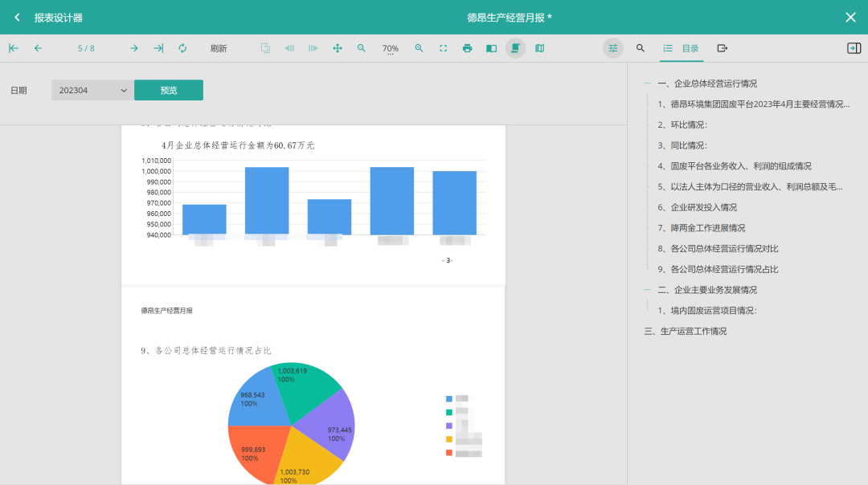Click the circular reload icon
The width and height of the screenshot is (868, 485).
182,49
